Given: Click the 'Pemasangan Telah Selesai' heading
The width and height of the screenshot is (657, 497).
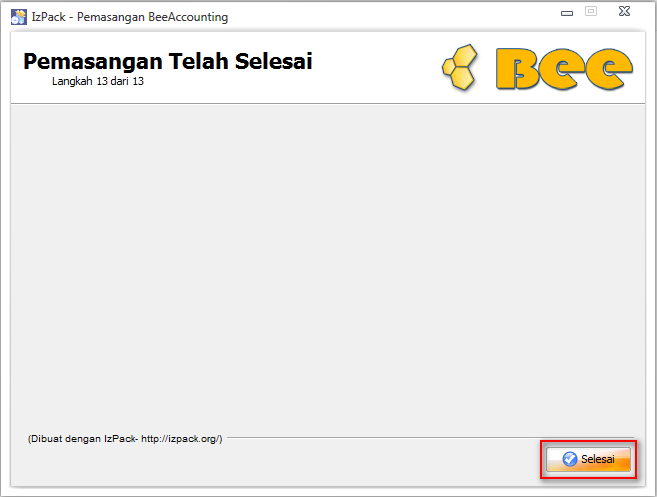Looking at the screenshot, I should pos(168,61).
